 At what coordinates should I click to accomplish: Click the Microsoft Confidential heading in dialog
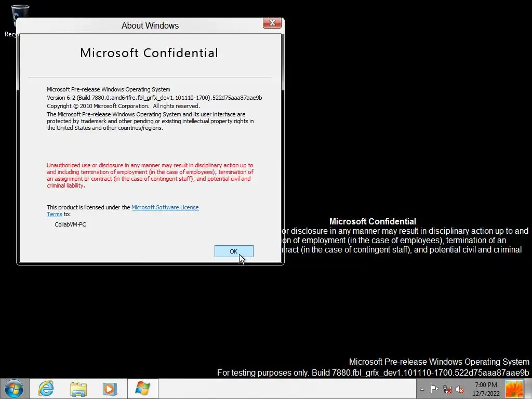[x=149, y=53]
